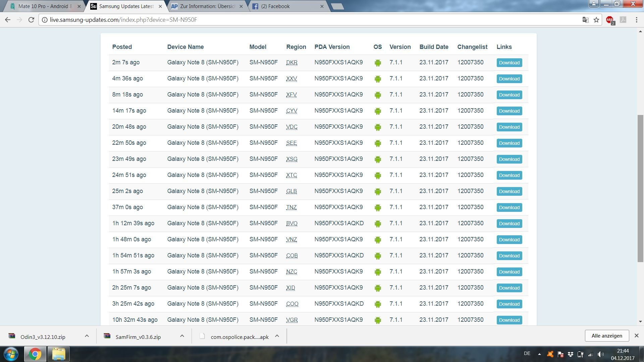Click the browser forward arrow
This screenshot has width=644, height=362.
coord(19,20)
